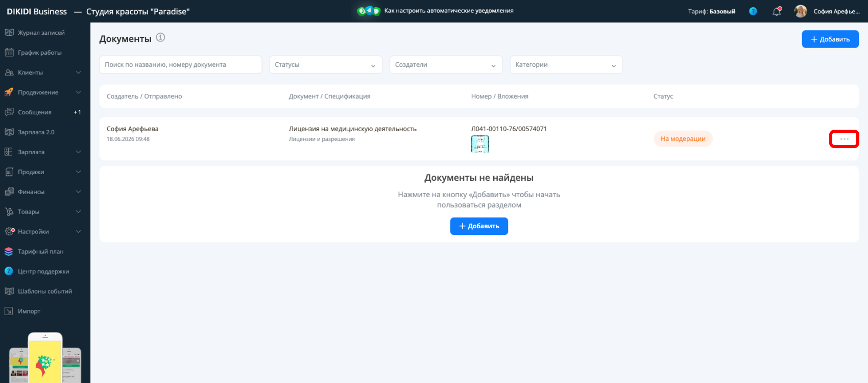Open the Категории filter dropdown
Screen dimensions: 868x383
pyautogui.click(x=566, y=65)
